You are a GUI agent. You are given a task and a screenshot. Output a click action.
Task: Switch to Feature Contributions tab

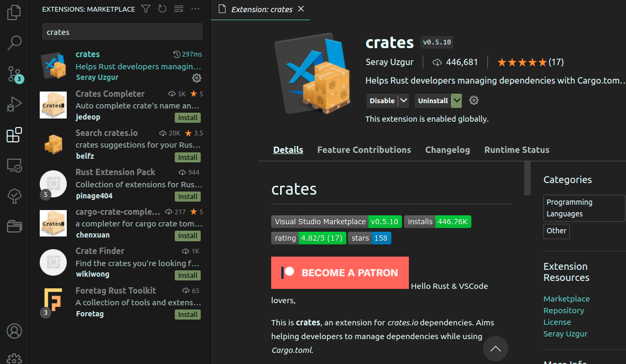click(364, 150)
